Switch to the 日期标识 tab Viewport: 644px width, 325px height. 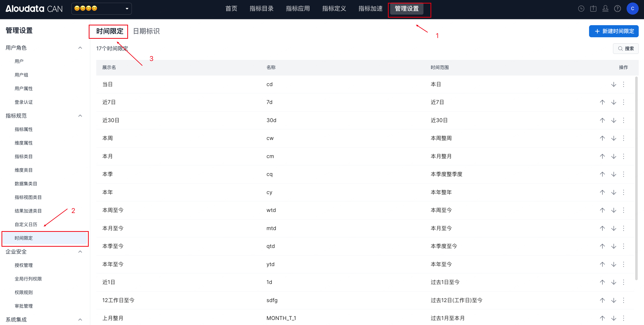[146, 31]
